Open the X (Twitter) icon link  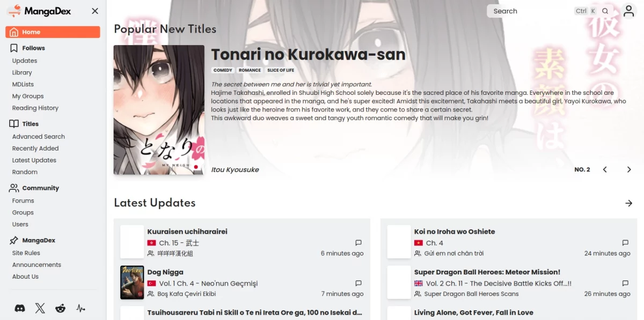coord(40,308)
